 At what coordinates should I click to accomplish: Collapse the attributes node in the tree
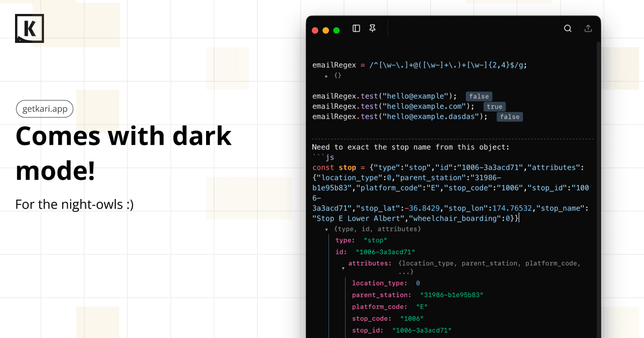342,267
